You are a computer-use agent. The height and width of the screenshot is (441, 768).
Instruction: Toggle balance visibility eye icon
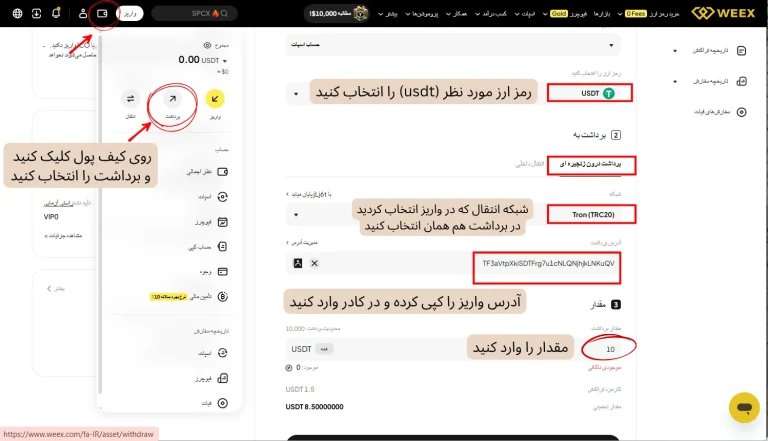[207, 45]
